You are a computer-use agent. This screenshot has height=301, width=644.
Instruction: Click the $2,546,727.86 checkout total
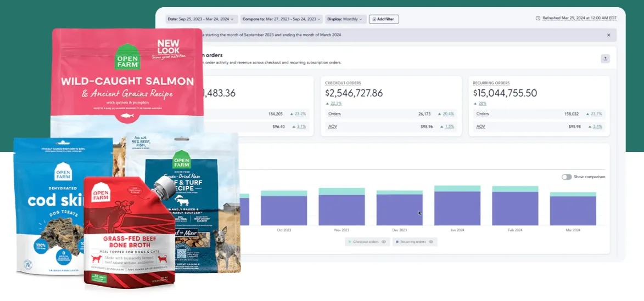click(x=354, y=93)
